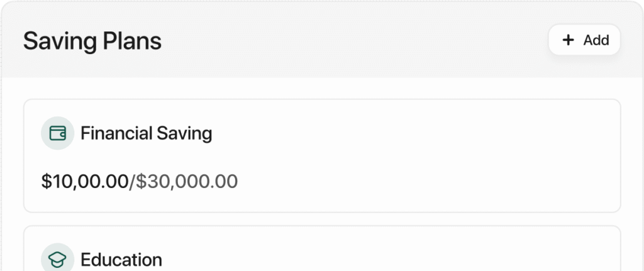Click the slash between saved and goal amounts
Viewport: 644px width, 271px height.
click(x=132, y=182)
